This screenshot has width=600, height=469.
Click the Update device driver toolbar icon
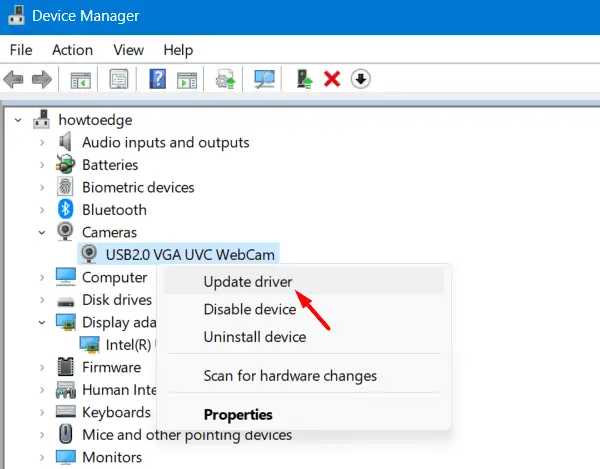point(225,79)
